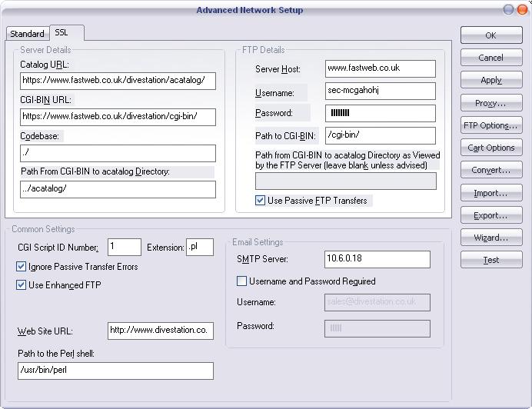Uncheck Ignore Passive Transfer Errors
The width and height of the screenshot is (532, 409).
point(21,267)
